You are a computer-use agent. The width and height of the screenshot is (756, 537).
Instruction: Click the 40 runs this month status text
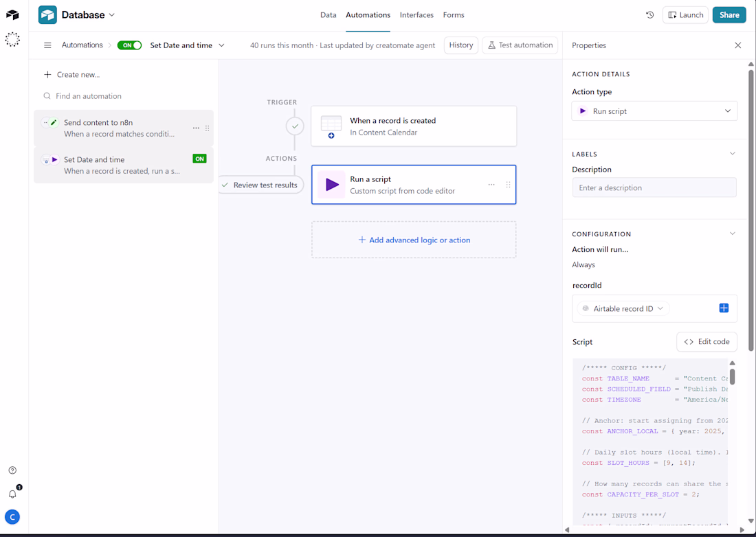click(x=282, y=45)
